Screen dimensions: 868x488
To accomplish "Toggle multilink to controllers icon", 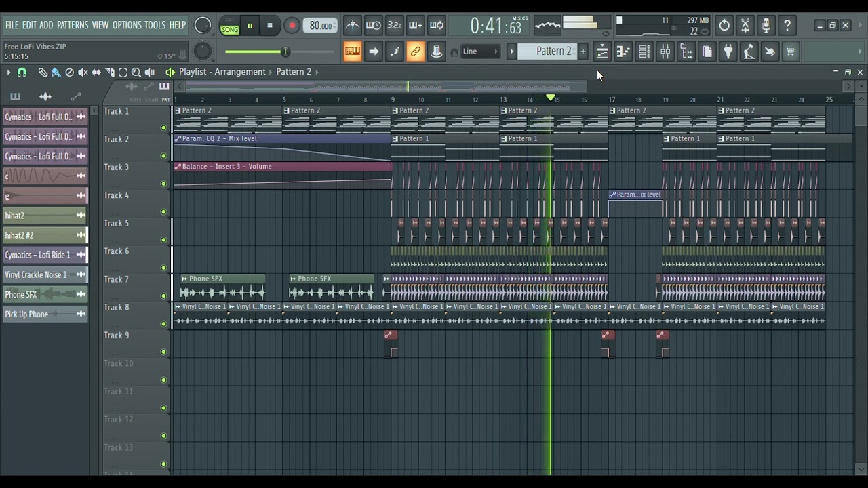I will coord(416,52).
